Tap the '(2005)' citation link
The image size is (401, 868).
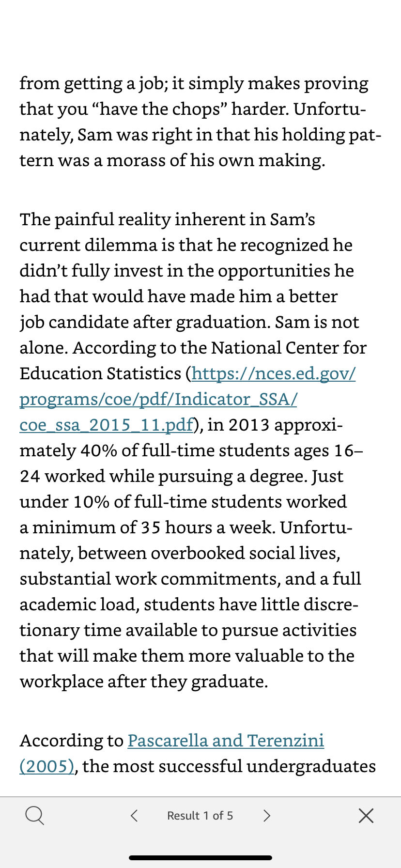(x=47, y=766)
